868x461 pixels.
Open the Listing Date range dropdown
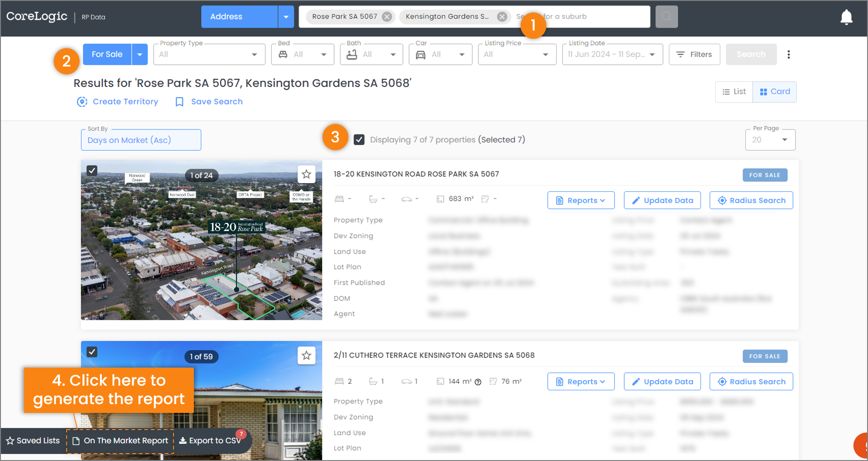[x=613, y=55]
